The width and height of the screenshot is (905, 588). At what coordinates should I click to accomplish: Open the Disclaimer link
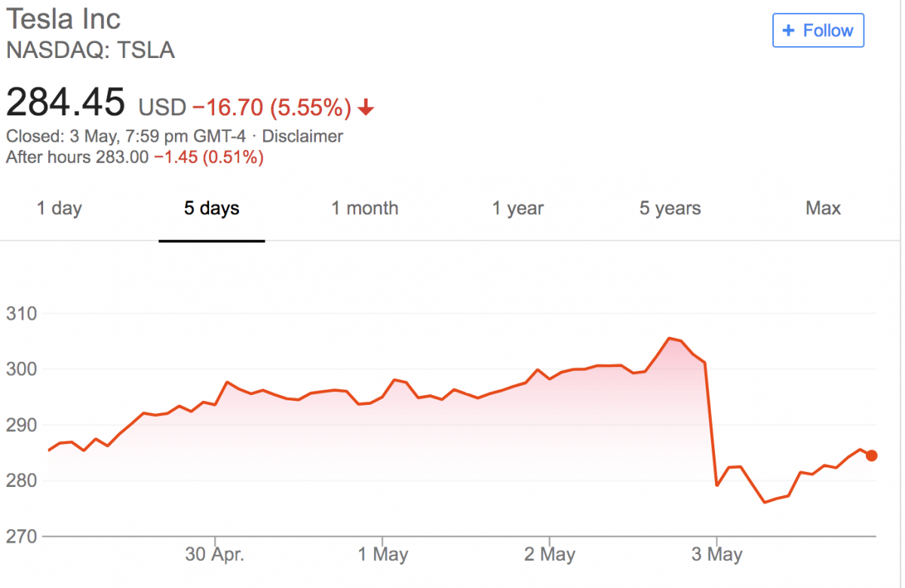[302, 136]
